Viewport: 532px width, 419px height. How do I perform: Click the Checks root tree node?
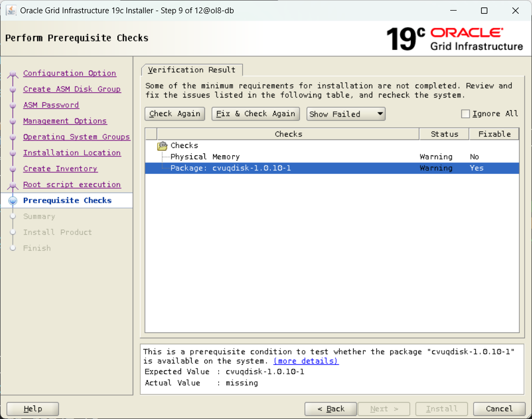184,146
